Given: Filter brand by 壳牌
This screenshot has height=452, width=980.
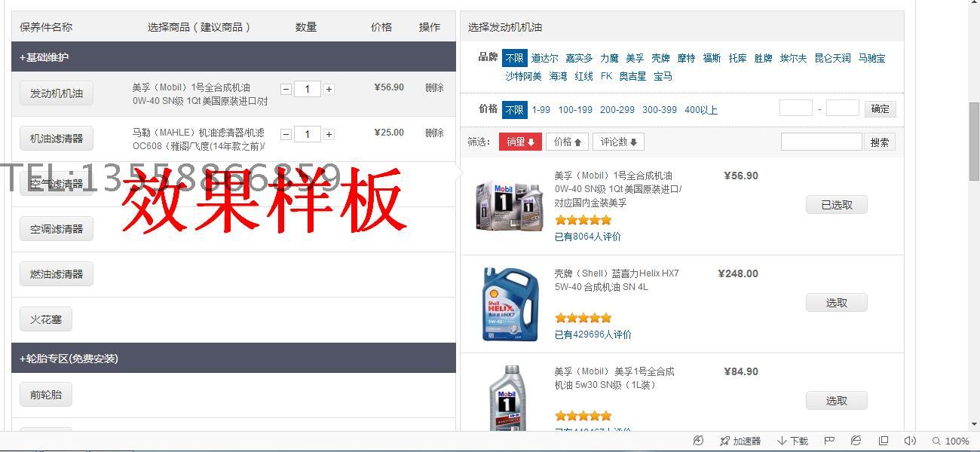Looking at the screenshot, I should 660,58.
